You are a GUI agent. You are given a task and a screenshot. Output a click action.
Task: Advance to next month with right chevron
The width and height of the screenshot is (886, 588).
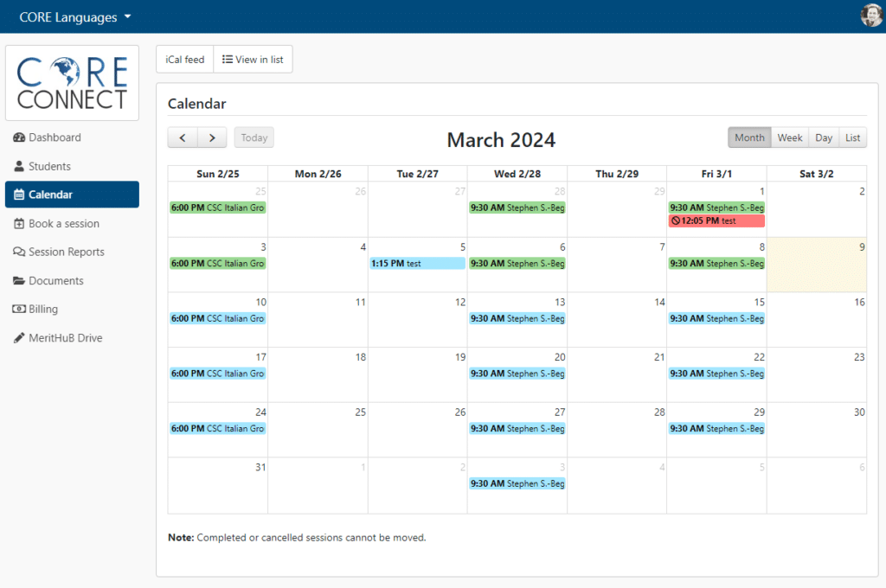(x=212, y=137)
